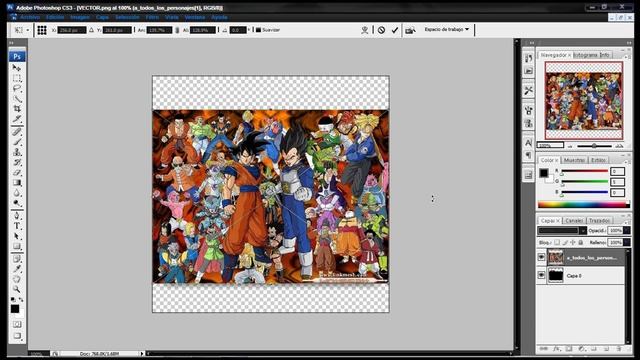Select the Pen tool
640x360 pixels.
[x=17, y=216]
